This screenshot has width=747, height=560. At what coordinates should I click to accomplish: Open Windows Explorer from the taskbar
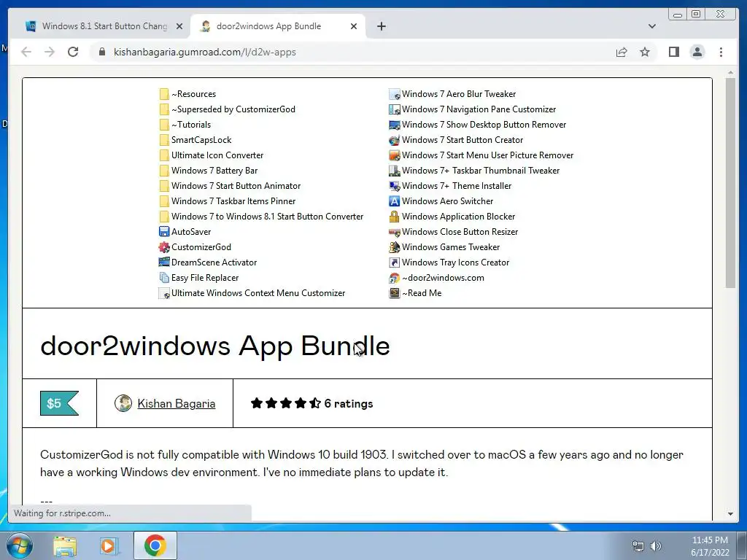coord(65,545)
